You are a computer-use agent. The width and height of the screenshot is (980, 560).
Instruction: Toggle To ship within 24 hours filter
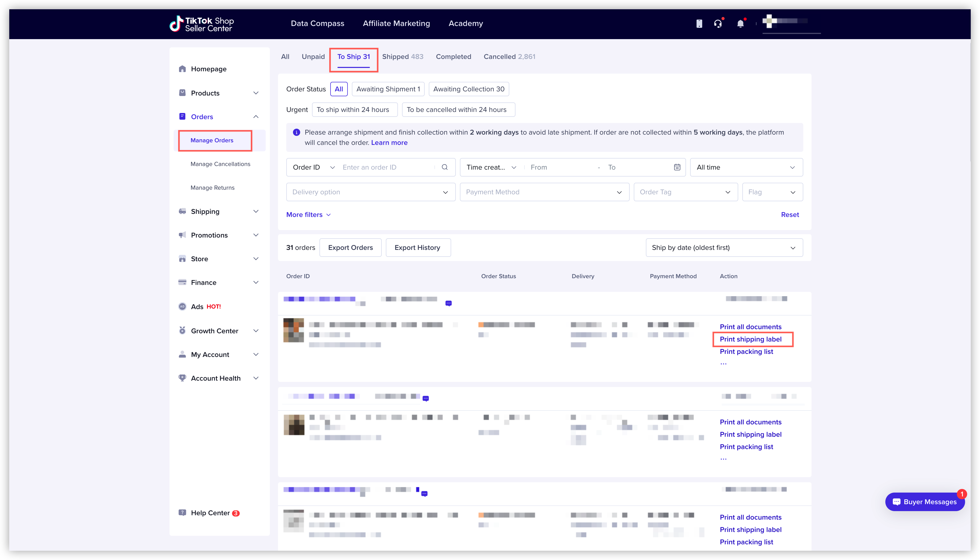[354, 110]
